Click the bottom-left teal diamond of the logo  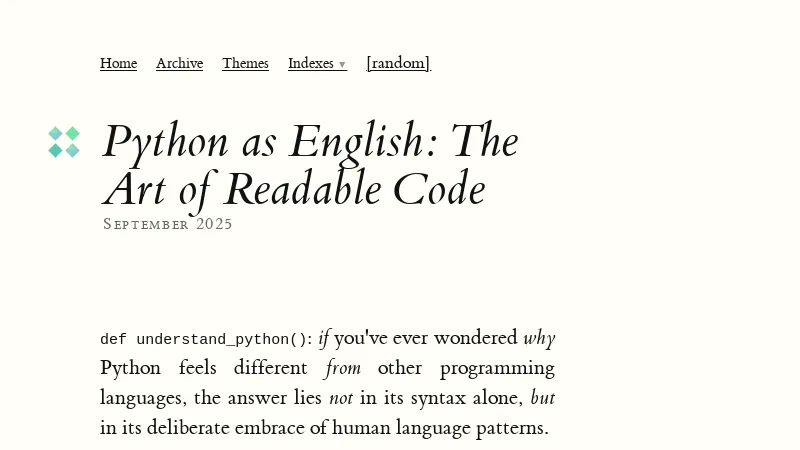tap(56, 150)
